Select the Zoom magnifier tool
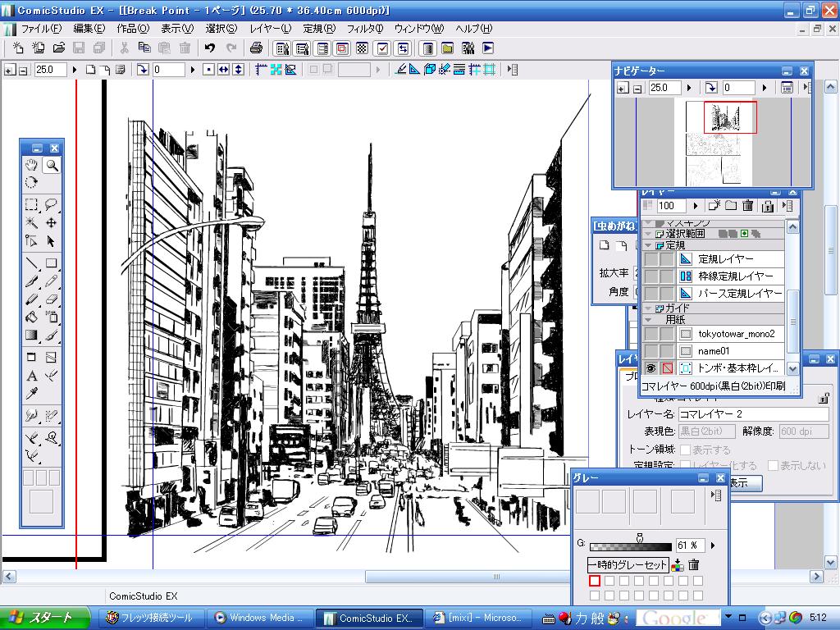The height and width of the screenshot is (630, 840). (x=52, y=165)
